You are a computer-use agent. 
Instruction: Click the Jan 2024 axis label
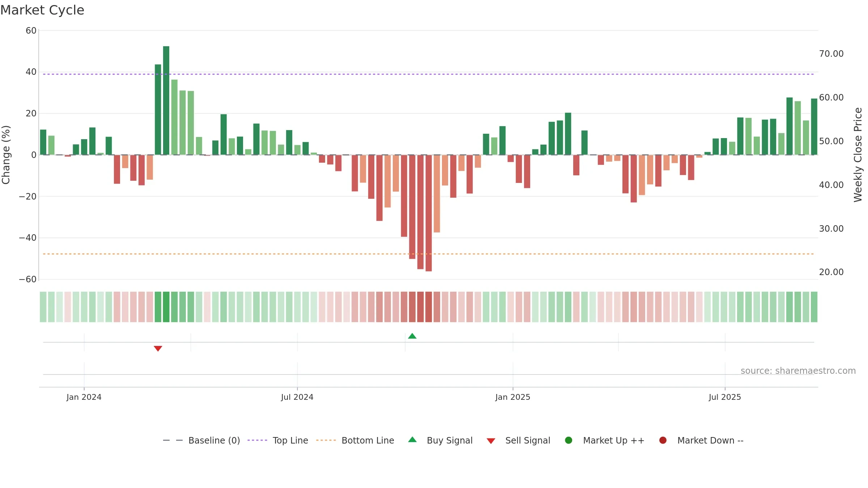84,397
